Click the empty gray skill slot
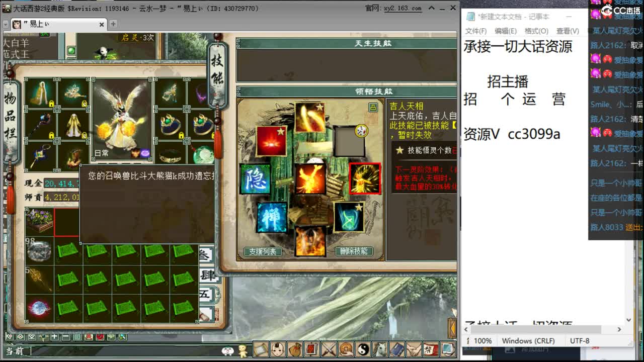This screenshot has height=362, width=644. 349,141
